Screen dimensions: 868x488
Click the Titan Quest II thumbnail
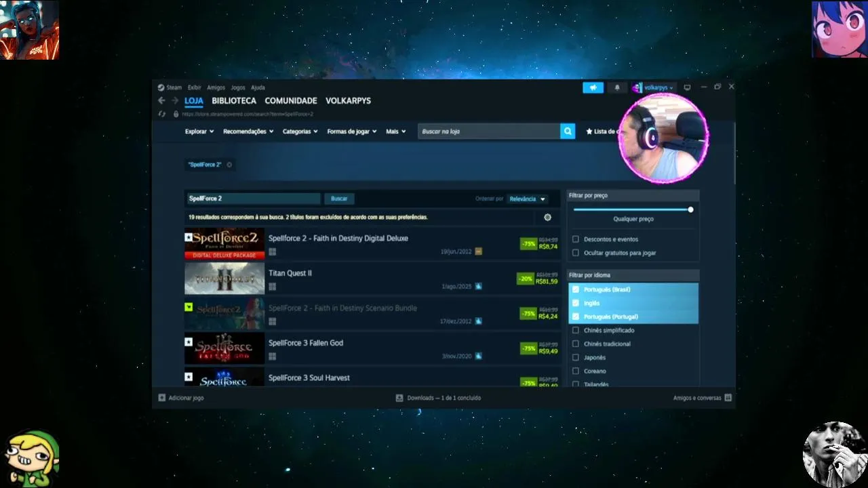224,279
